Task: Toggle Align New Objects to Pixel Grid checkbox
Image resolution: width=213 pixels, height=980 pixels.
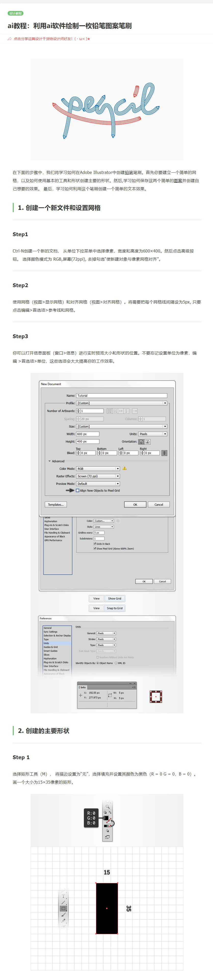Action: point(78,491)
